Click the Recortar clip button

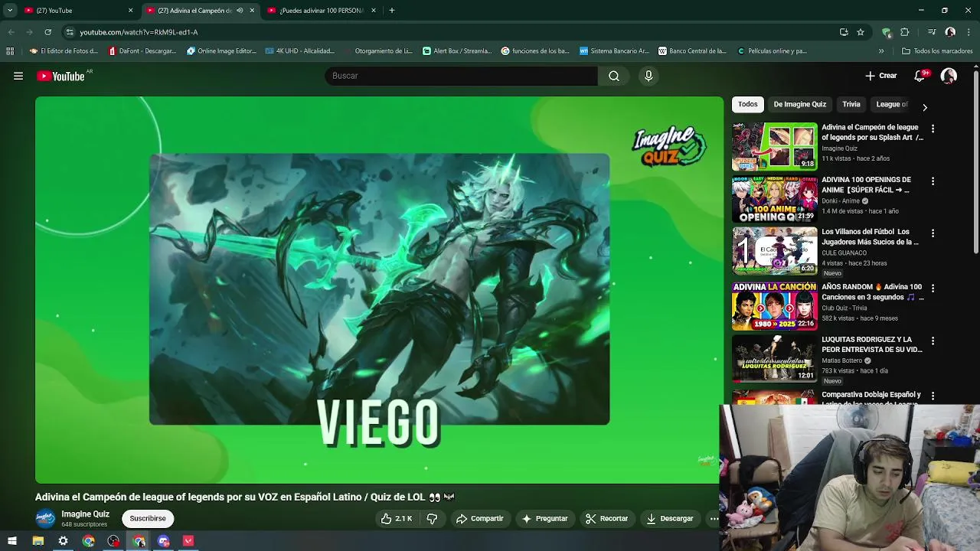(x=607, y=518)
